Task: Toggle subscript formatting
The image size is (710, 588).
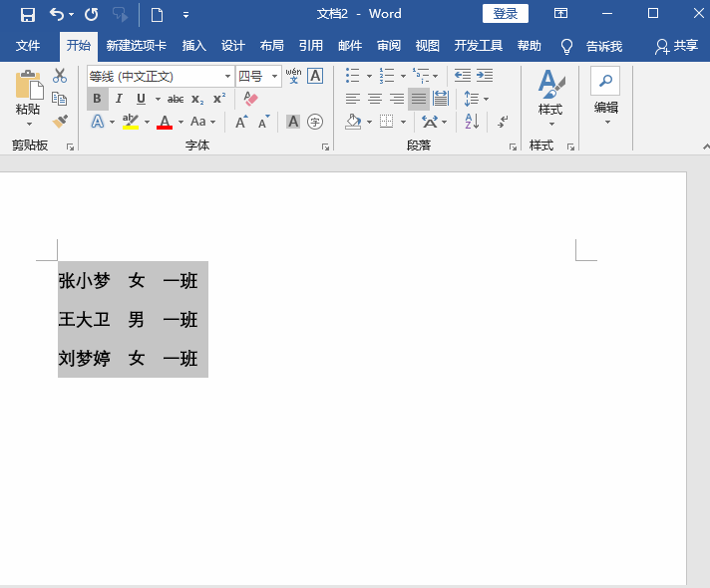Action: [197, 99]
